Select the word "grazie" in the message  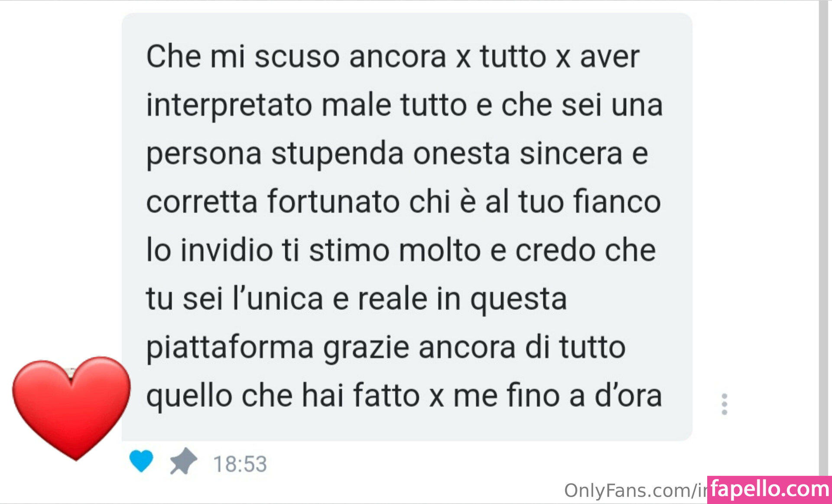click(x=366, y=348)
